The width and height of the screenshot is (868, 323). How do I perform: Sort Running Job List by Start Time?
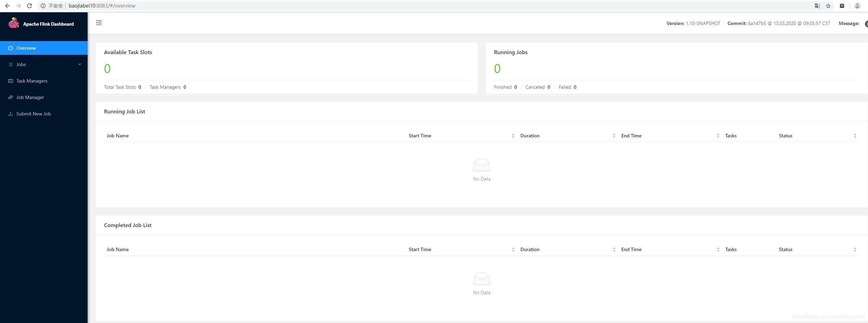(513, 136)
